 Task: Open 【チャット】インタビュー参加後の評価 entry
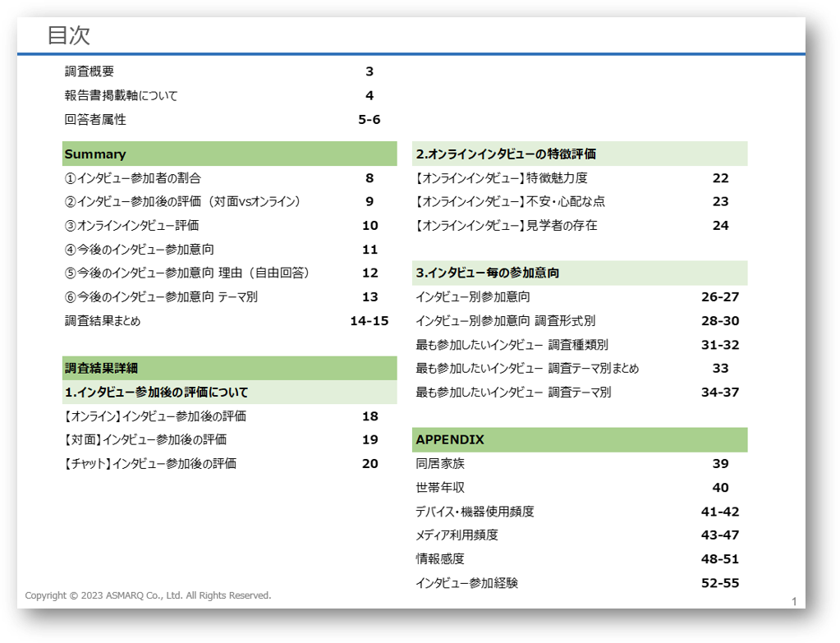click(150, 464)
